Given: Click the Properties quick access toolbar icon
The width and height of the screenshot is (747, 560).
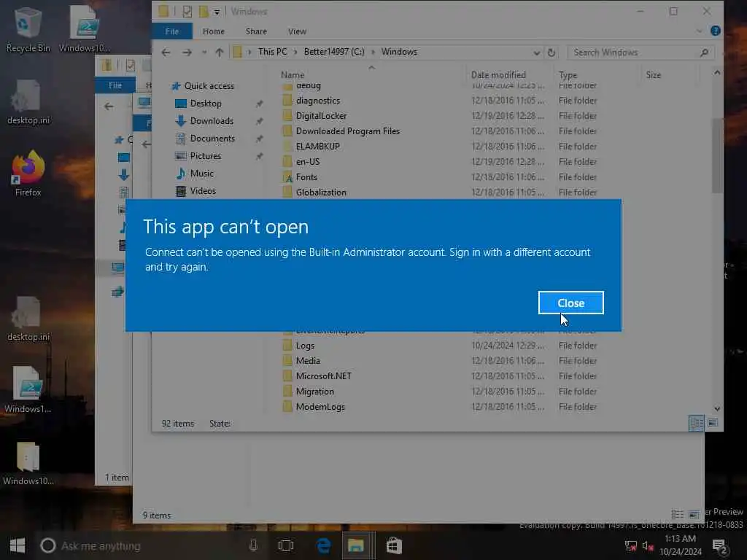Looking at the screenshot, I should point(187,12).
